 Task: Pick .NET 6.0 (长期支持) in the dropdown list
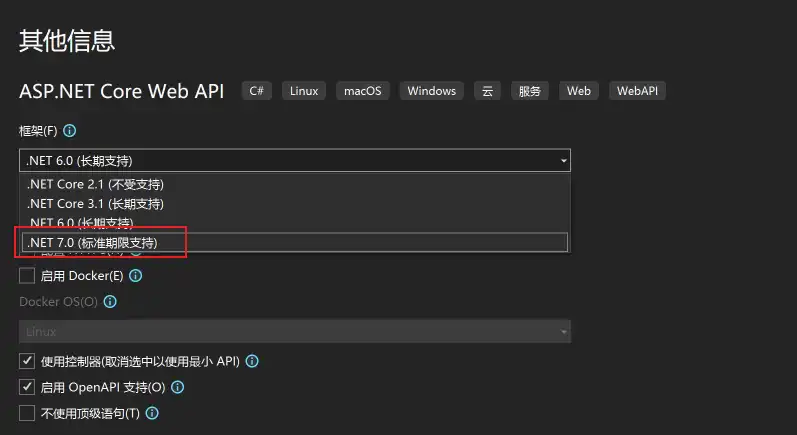click(x=80, y=222)
